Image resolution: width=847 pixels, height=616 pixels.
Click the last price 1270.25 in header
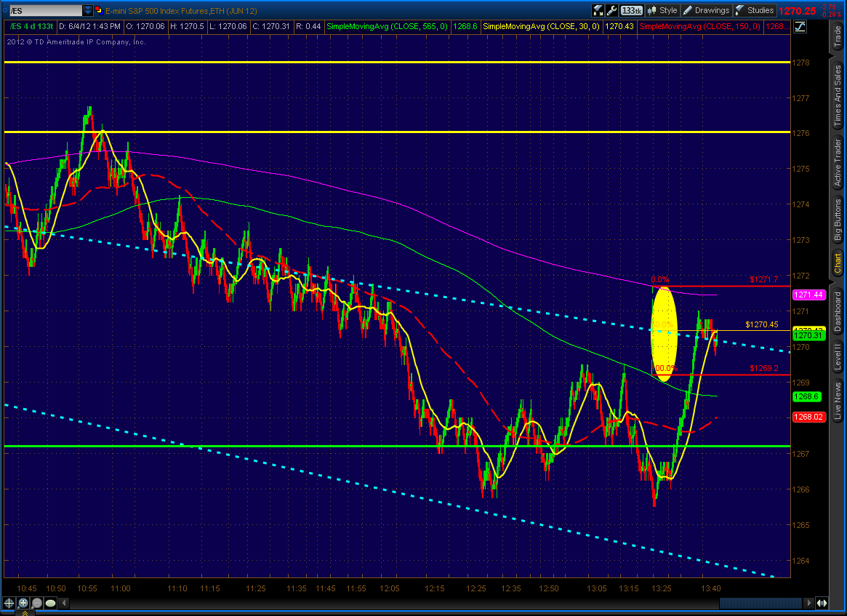coord(798,11)
